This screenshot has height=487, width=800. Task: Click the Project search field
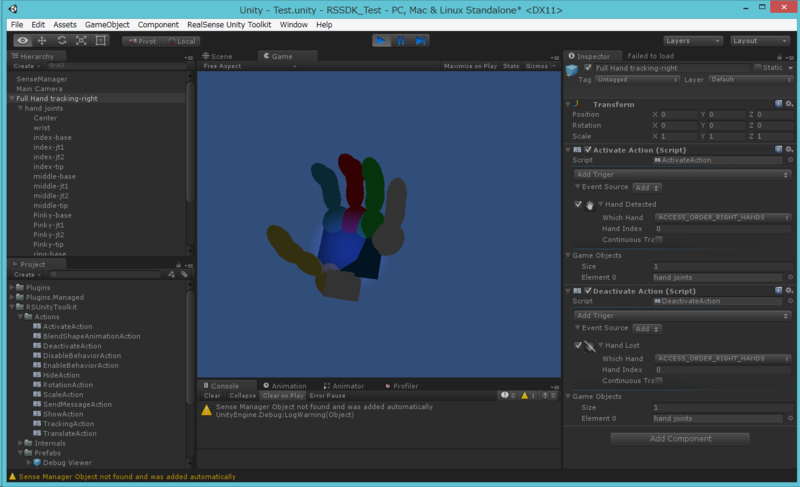pyautogui.click(x=106, y=274)
